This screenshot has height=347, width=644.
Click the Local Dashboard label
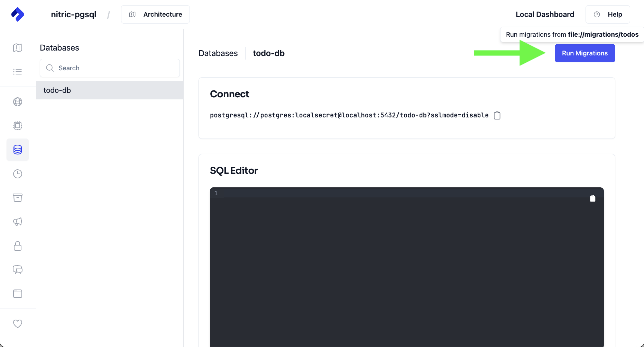[x=545, y=15]
